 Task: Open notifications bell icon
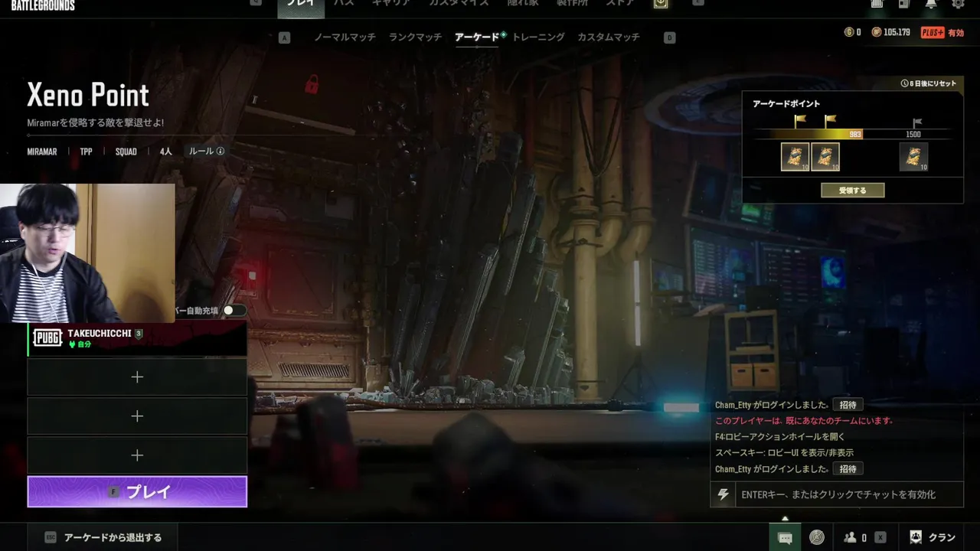coord(931,4)
